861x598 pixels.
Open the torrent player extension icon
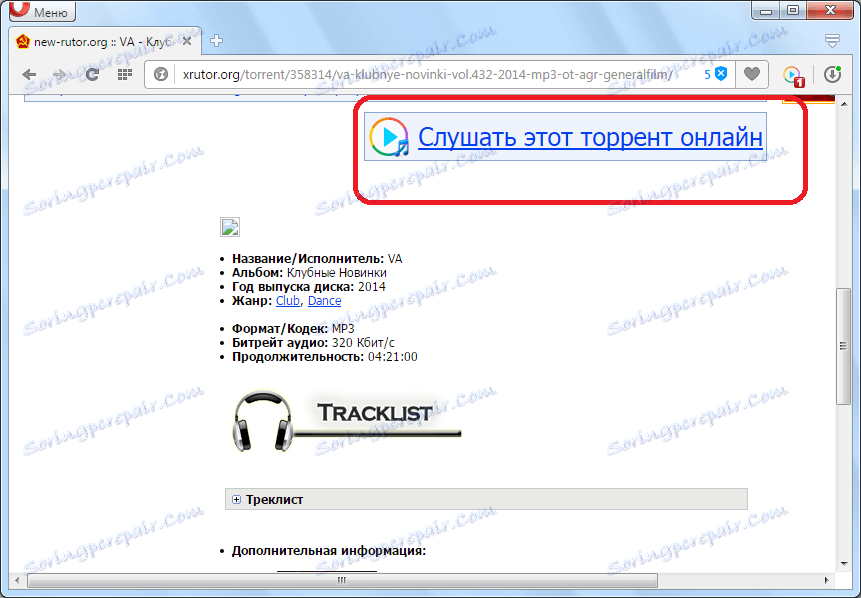793,76
